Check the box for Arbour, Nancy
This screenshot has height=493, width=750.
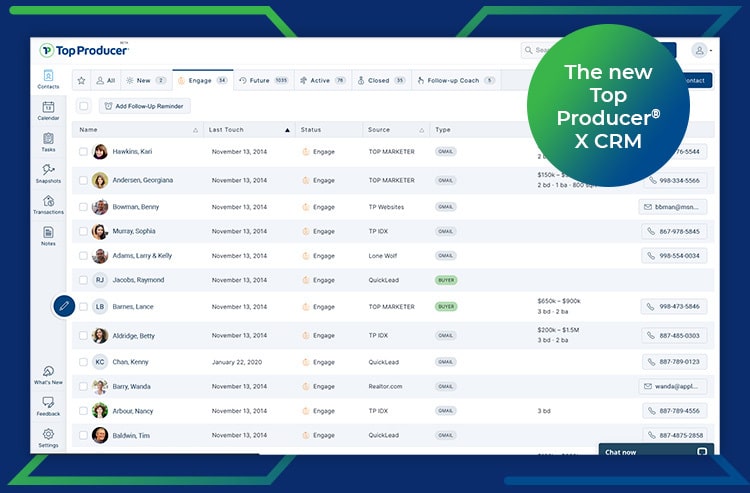coord(83,411)
